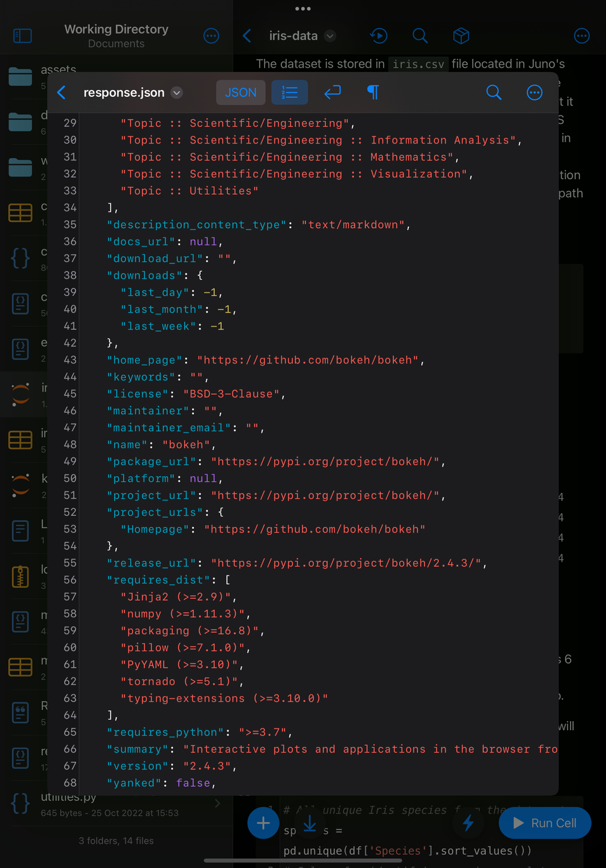
Task: Open utilities.py disclosure chevron
Action: (217, 804)
